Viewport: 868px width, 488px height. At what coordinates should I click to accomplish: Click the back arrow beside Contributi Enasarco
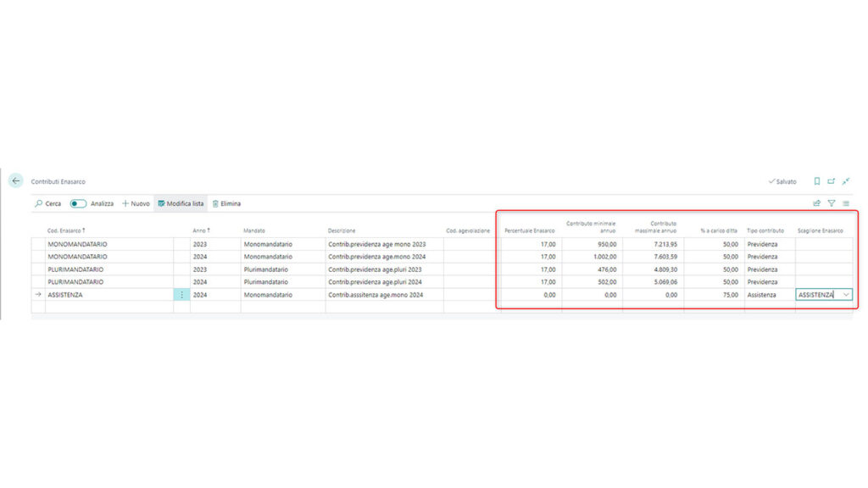click(x=16, y=180)
